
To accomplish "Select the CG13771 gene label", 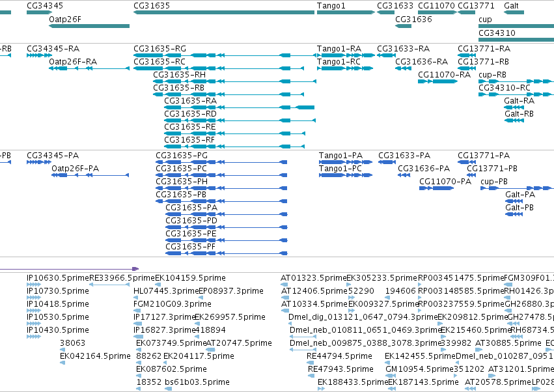I will click(x=476, y=6).
